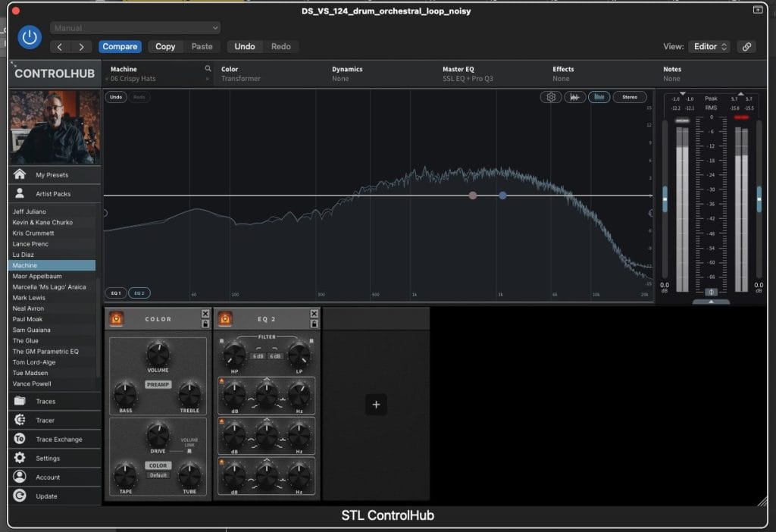Click the output gain slider handle
Viewport: 776px width, 532px height.
759,199
